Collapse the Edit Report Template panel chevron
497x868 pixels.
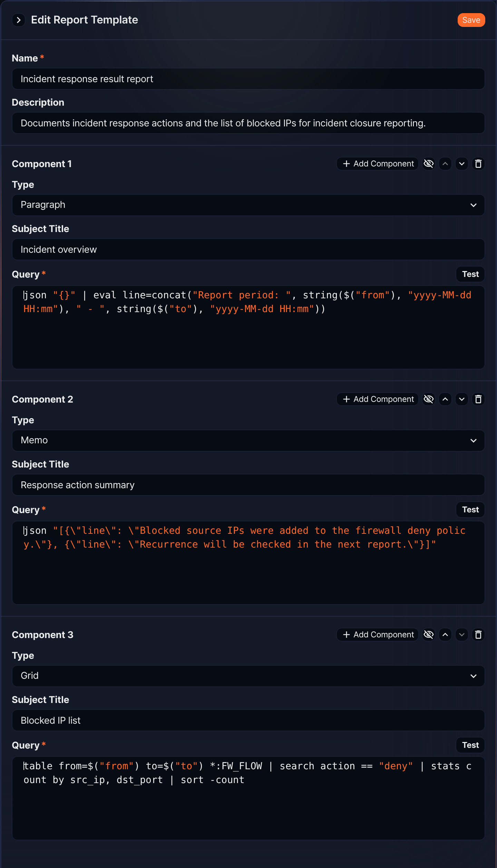click(19, 20)
